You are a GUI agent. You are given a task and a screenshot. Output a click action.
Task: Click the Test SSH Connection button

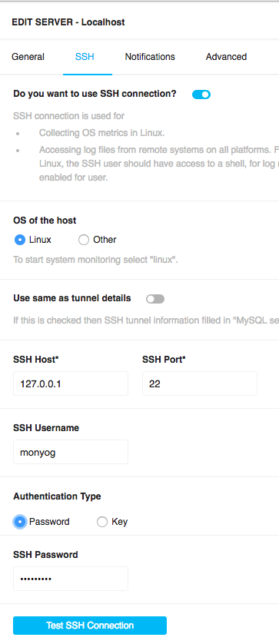click(x=90, y=626)
